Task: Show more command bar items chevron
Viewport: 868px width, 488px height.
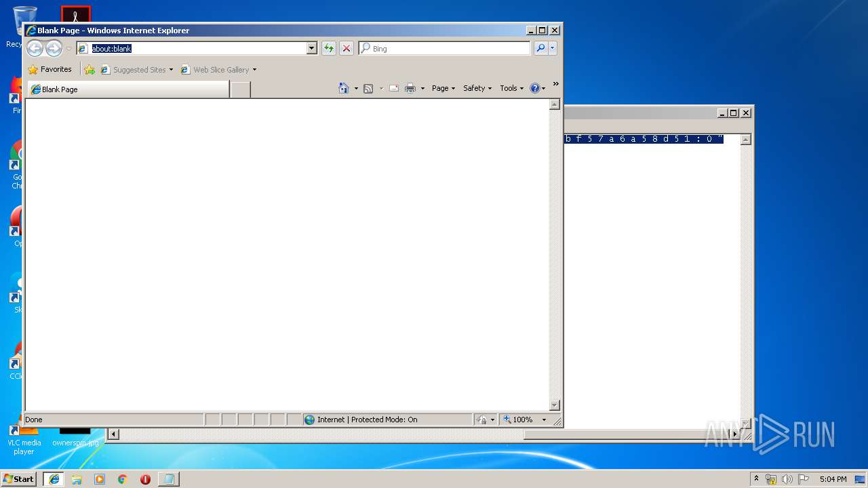Action: [555, 84]
